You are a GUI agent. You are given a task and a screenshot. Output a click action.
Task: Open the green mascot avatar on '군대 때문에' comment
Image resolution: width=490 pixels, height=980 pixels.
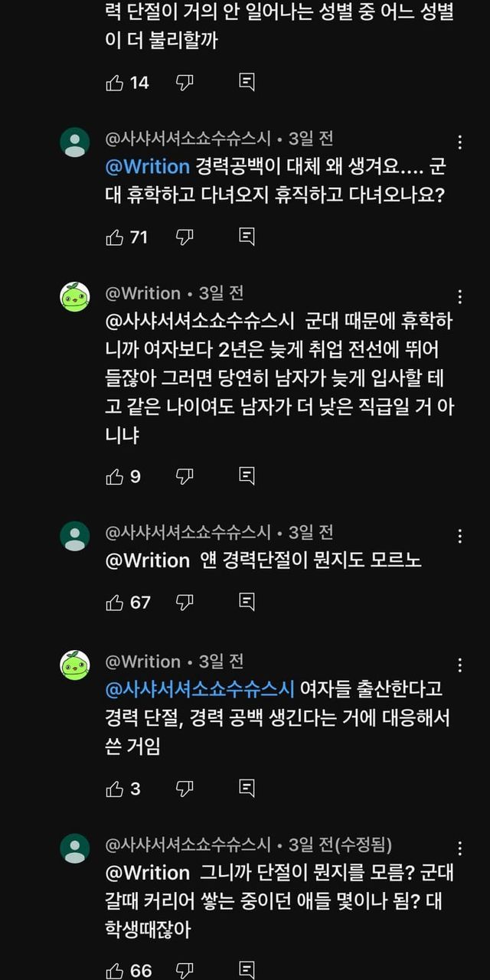[75, 296]
